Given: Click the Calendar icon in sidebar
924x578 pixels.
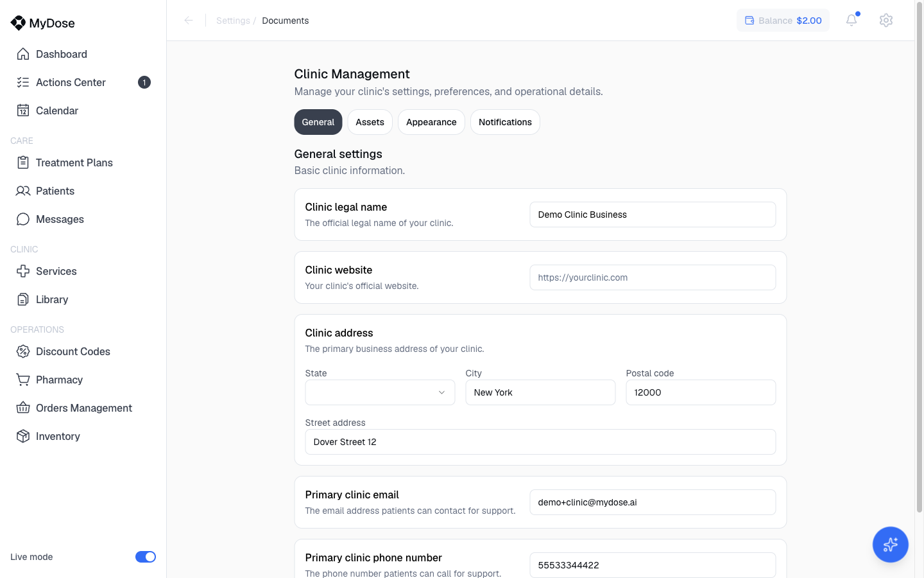Looking at the screenshot, I should 23,110.
